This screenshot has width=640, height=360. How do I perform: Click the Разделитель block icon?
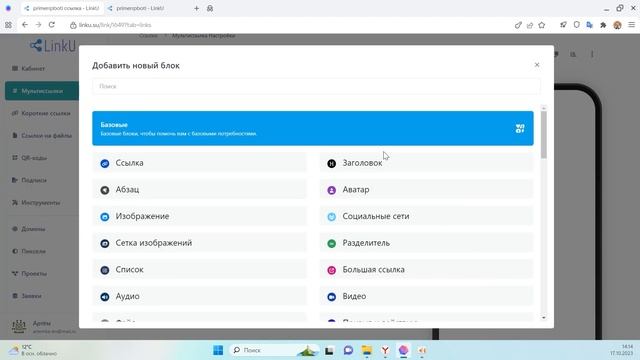(x=331, y=243)
